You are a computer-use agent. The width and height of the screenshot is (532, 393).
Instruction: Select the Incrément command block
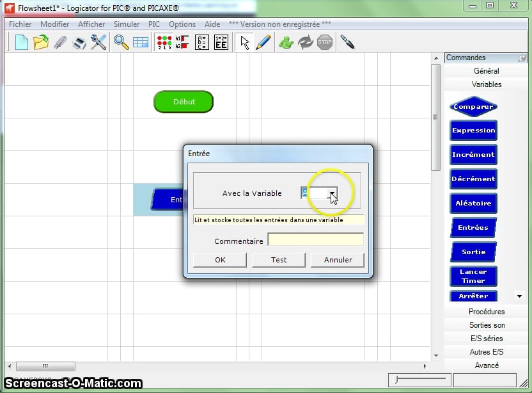pyautogui.click(x=473, y=154)
